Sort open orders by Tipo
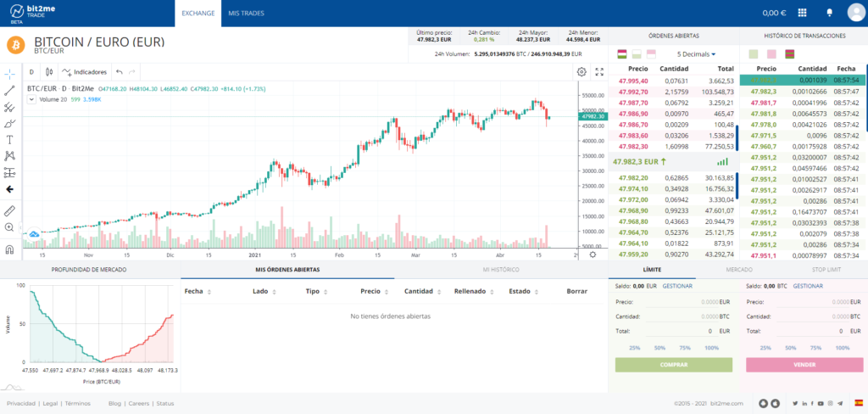 pos(316,292)
